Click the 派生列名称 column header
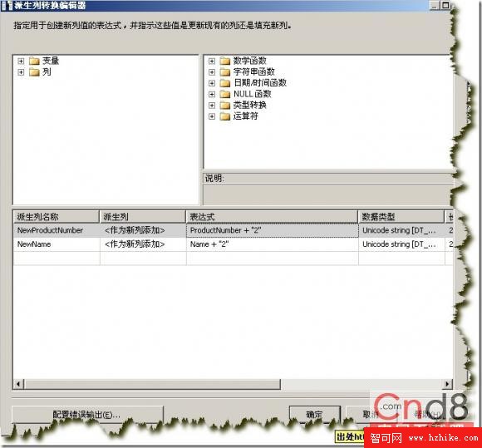This screenshot has height=448, width=482. tap(57, 217)
